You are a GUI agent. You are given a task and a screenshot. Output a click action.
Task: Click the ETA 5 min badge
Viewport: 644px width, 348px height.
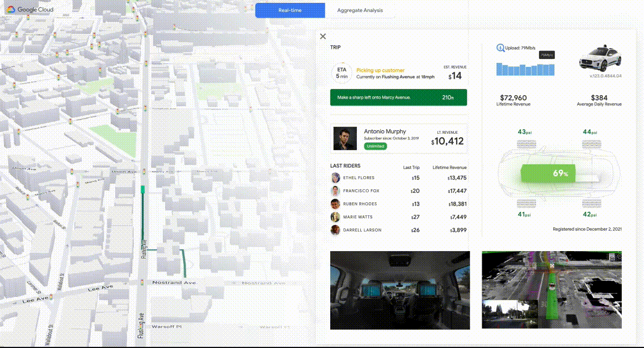[342, 73]
